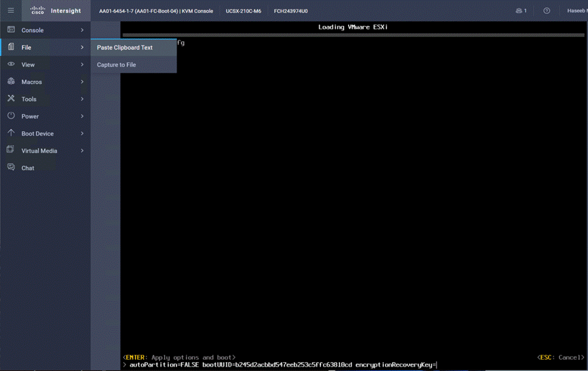Click the Console icon in sidebar
Image resolution: width=588 pixels, height=371 pixels.
pyautogui.click(x=10, y=30)
